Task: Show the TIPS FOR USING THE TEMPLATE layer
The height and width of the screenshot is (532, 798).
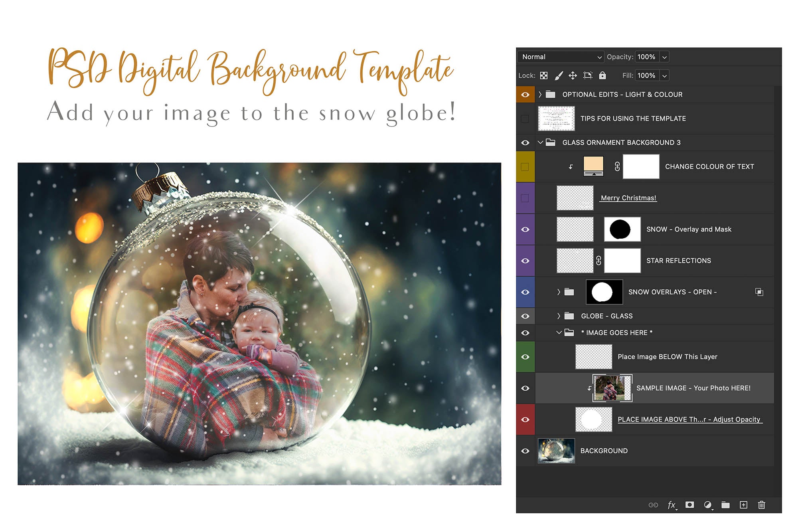Action: click(x=525, y=118)
